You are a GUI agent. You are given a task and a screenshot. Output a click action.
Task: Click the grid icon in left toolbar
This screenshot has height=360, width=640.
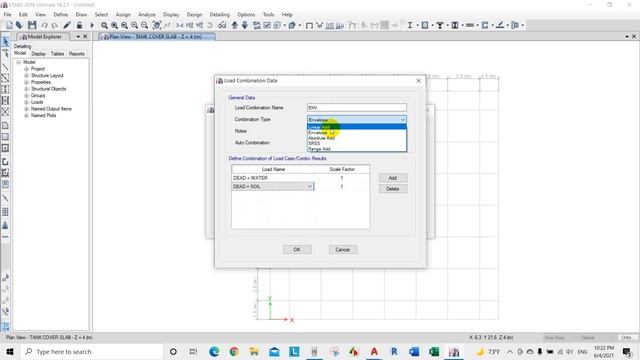pos(5,212)
